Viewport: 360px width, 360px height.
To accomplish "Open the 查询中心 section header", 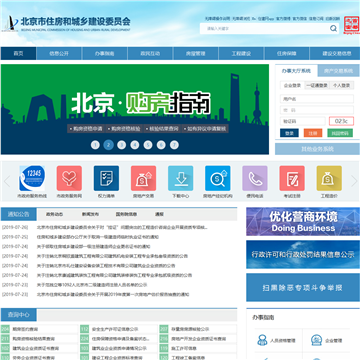I will click(19, 315).
